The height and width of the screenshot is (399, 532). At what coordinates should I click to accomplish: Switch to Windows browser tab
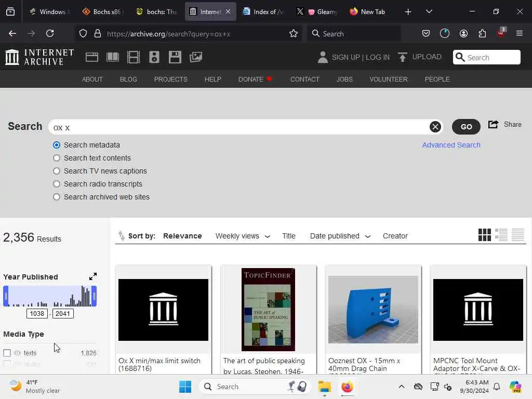tap(49, 11)
